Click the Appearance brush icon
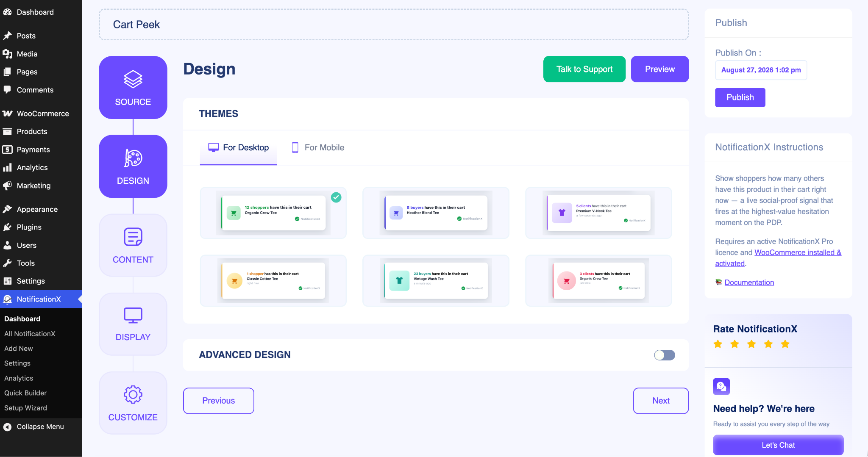 coord(7,209)
